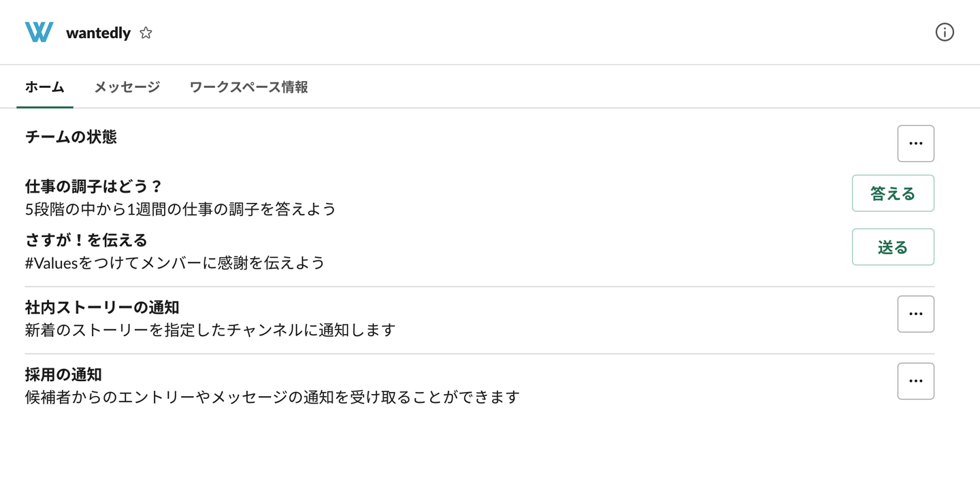
Task: Open the app info details icon
Action: [x=945, y=32]
